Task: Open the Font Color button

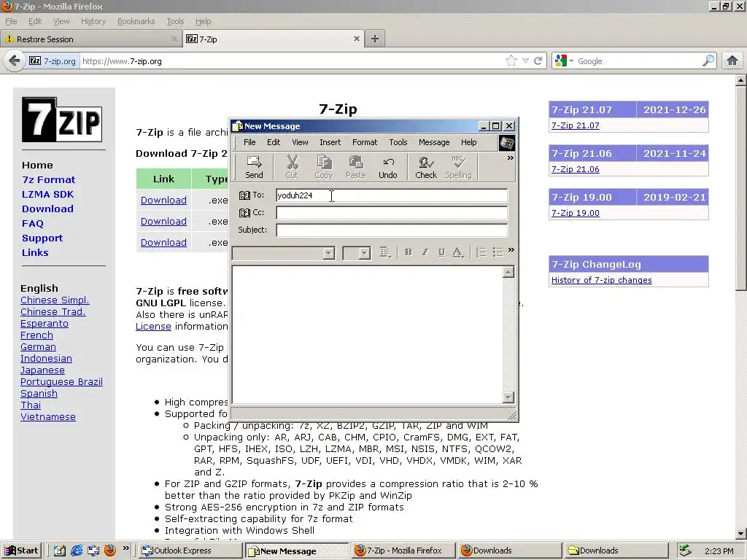Action: pyautogui.click(x=458, y=252)
